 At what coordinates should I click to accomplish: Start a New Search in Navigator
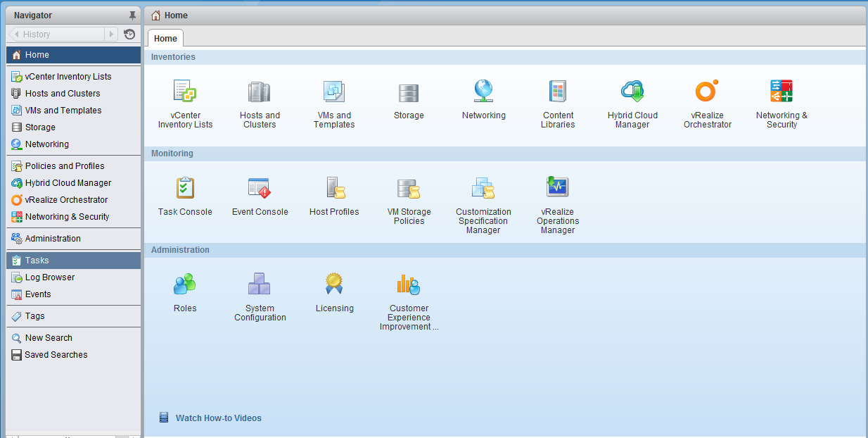[x=74, y=338]
